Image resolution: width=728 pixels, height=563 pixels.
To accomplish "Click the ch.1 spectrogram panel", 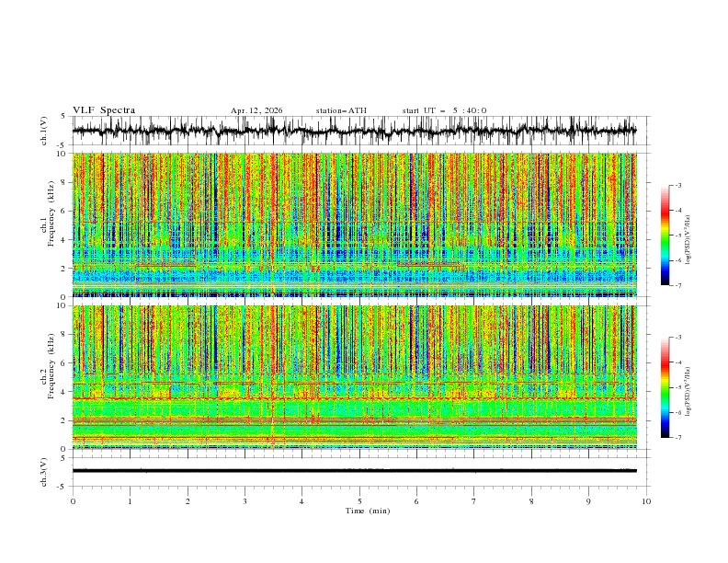I will pos(354,224).
